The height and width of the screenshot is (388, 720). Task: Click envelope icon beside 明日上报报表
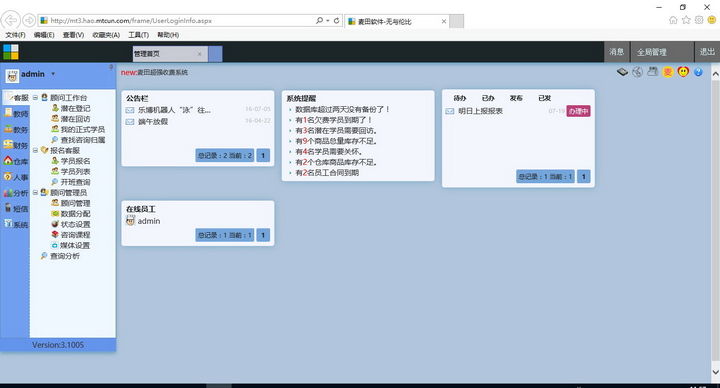(450, 111)
